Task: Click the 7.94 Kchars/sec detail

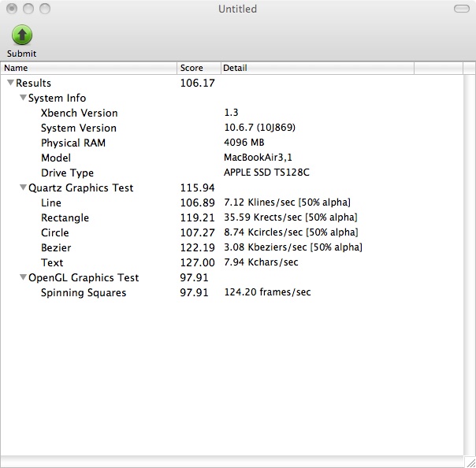Action: coord(261,262)
